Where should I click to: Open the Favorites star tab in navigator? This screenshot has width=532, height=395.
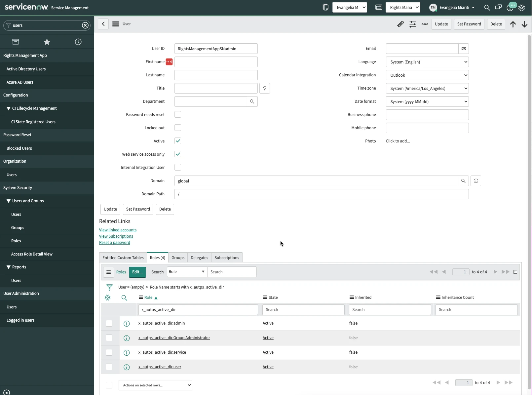47,42
